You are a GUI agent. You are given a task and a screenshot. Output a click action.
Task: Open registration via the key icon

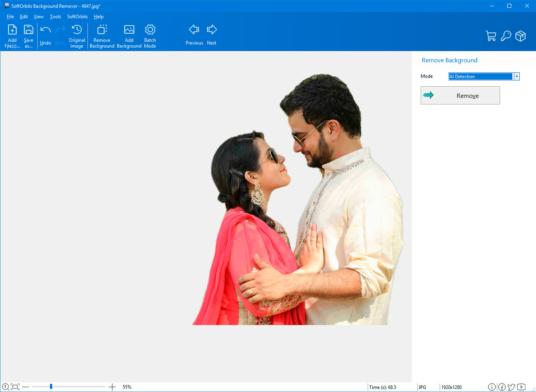pos(506,36)
